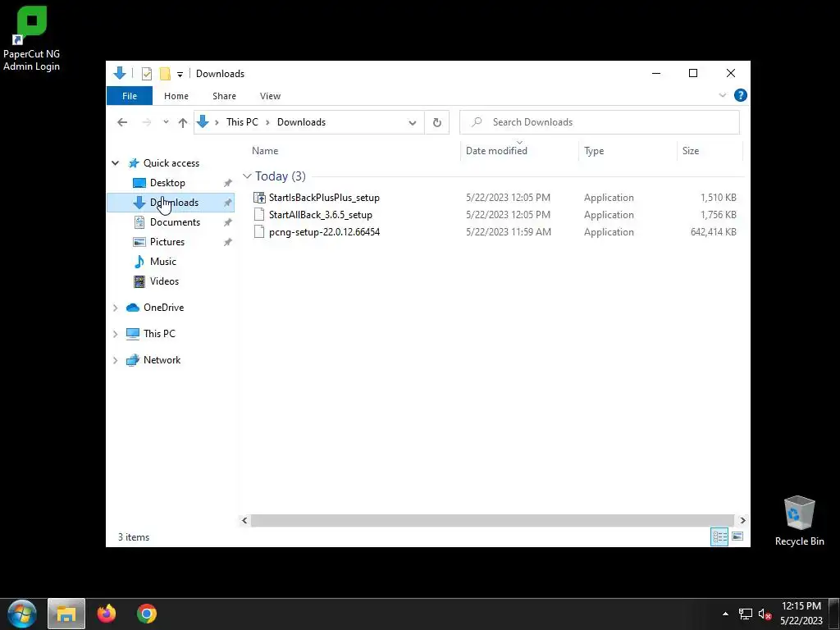Click the 642,414 KB size cell
This screenshot has height=630, width=840.
[x=713, y=232]
